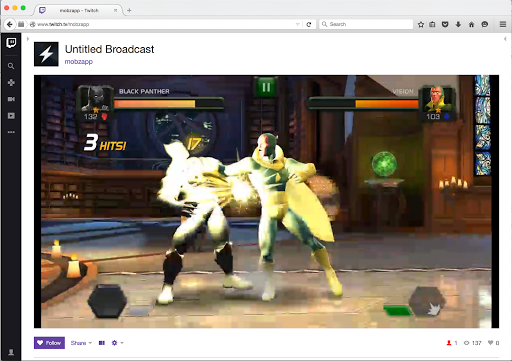Bookmark this page with the star icon
This screenshot has height=361, width=512.
tap(421, 24)
